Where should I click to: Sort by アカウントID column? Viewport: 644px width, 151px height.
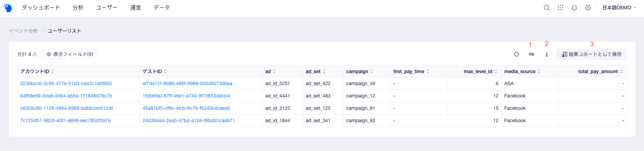pos(53,71)
